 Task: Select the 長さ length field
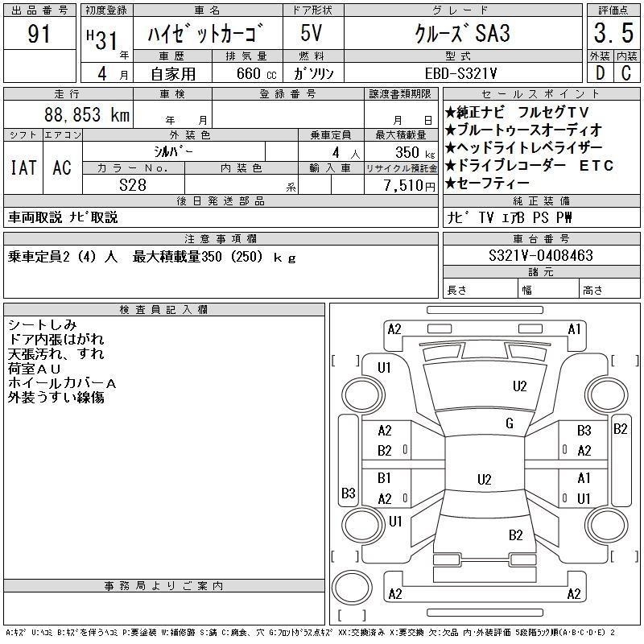pyautogui.click(x=481, y=290)
